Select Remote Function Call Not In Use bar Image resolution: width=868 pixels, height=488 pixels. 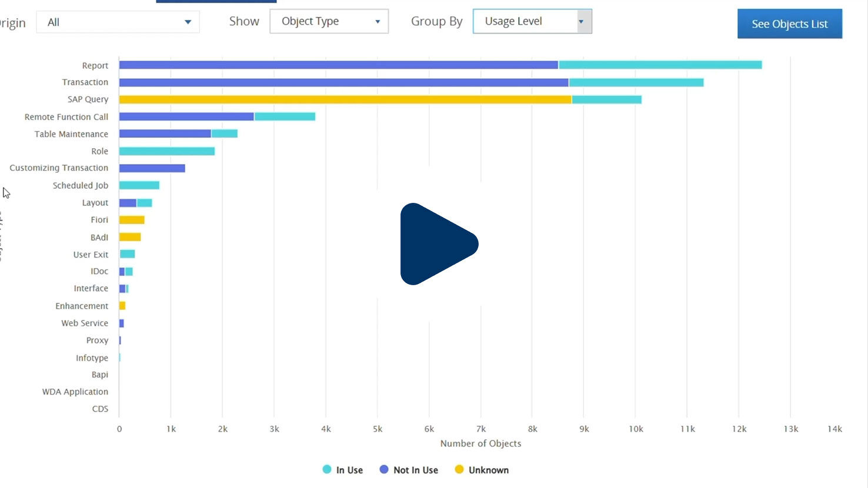(x=186, y=116)
